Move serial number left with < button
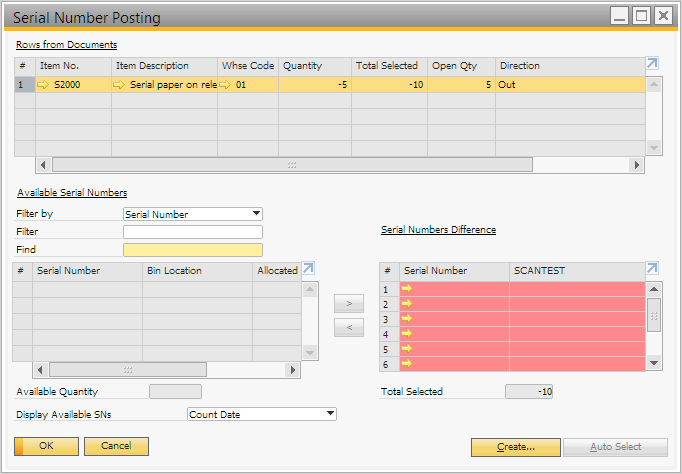This screenshot has width=682, height=474. point(347,327)
